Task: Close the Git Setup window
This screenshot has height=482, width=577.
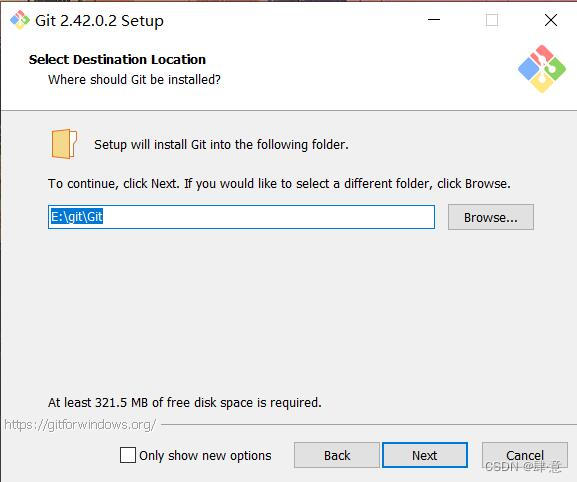Action: (551, 20)
